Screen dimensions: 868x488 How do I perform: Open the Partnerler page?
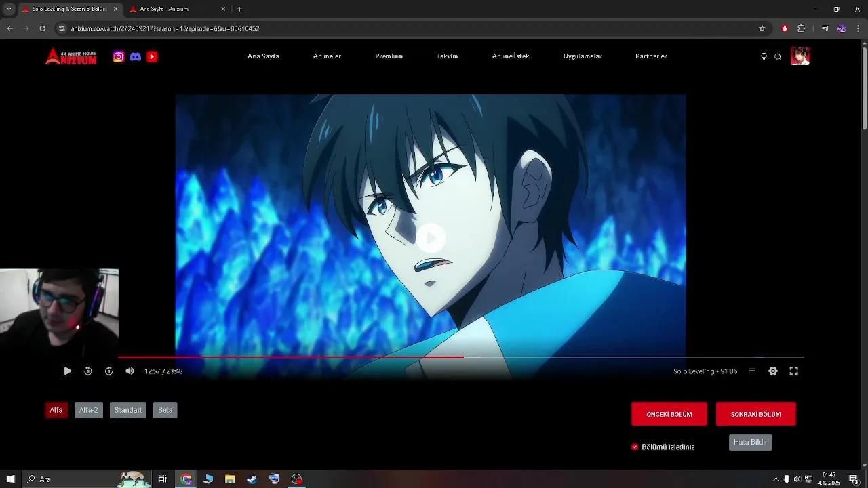pos(651,56)
